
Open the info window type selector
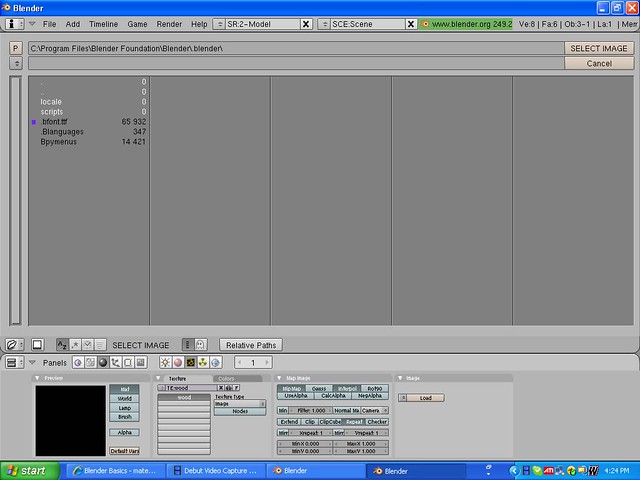15,24
